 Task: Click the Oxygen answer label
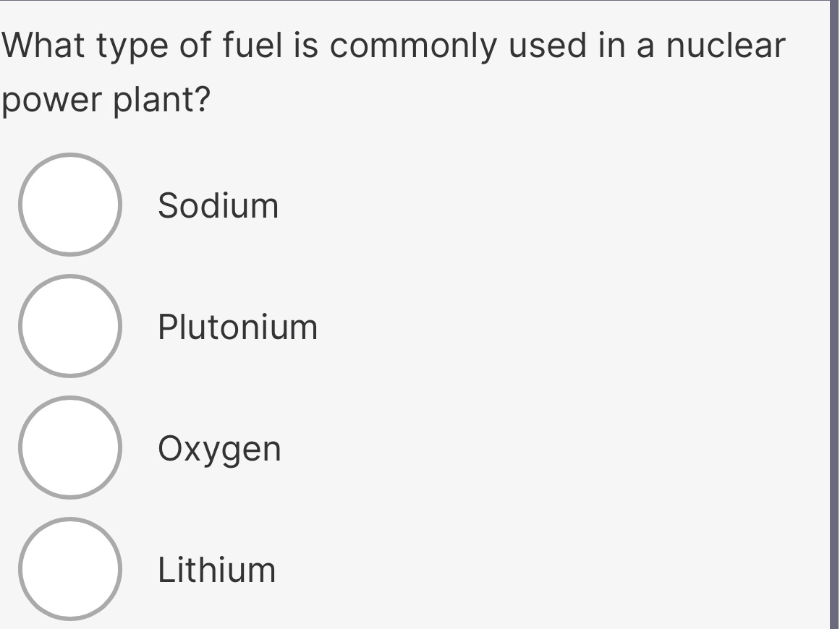pyautogui.click(x=219, y=450)
